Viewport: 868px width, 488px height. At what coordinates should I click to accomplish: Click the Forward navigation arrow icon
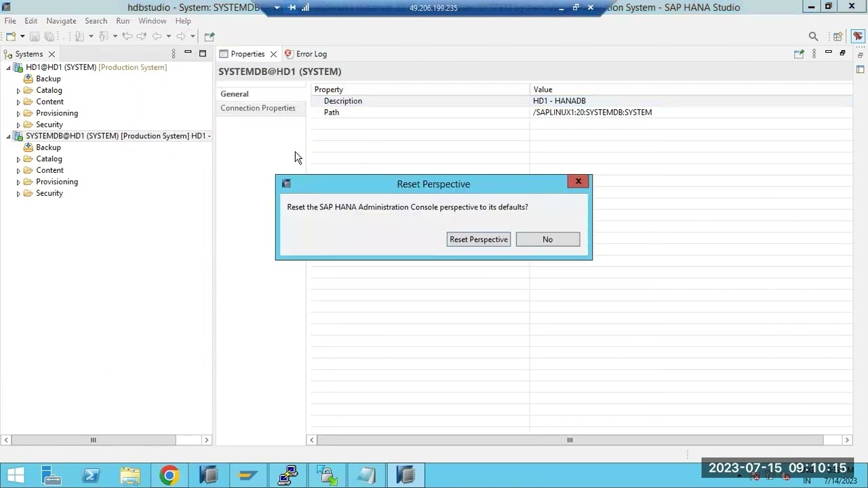point(181,36)
